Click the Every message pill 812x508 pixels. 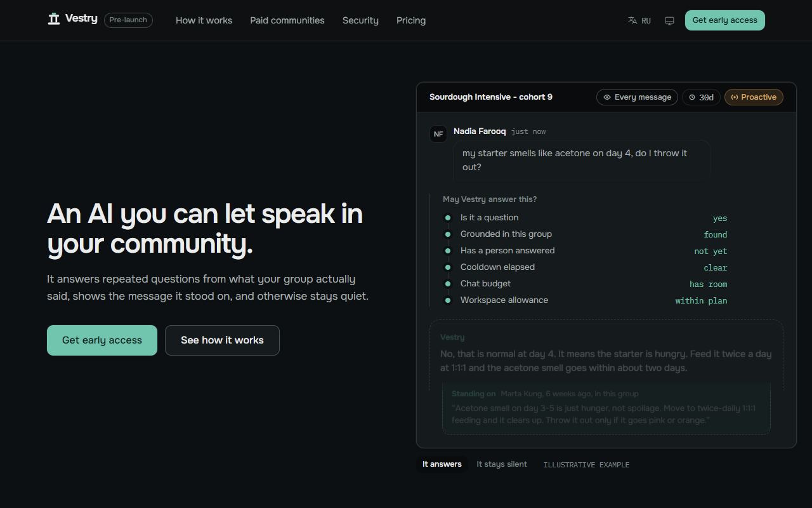point(637,97)
